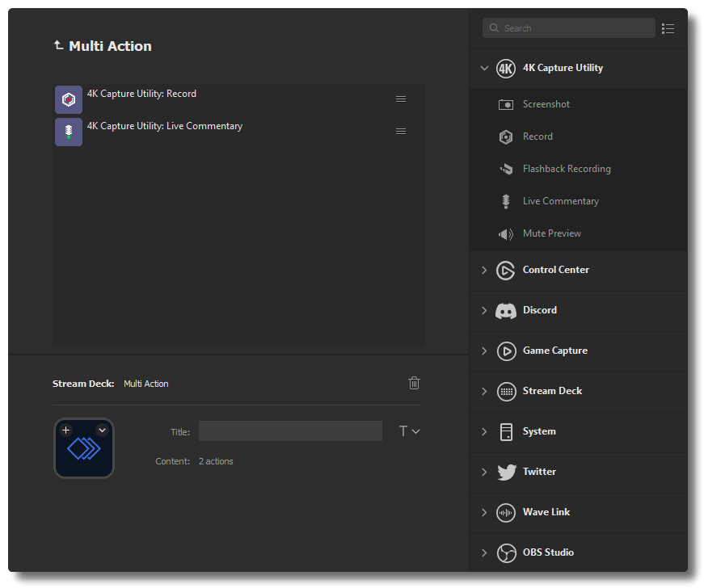
Task: Click the 'Stream Deck' category label
Action: click(x=552, y=391)
